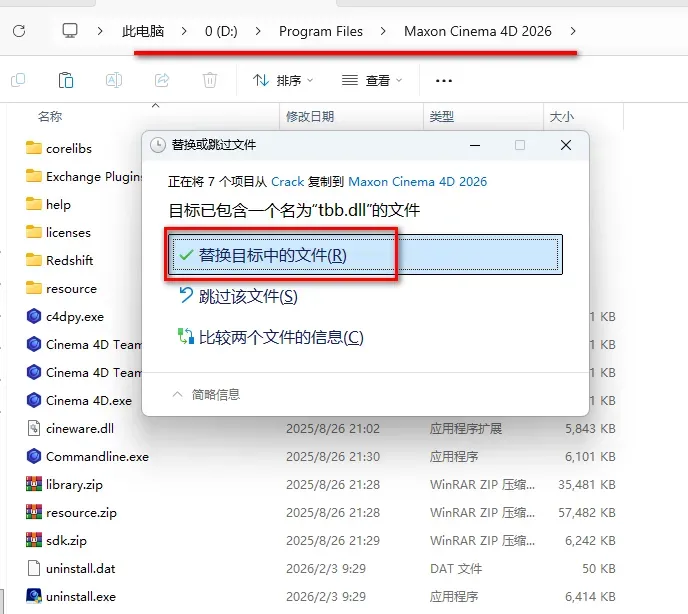688x614 pixels.
Task: Expand chevron before 此电脑 breadcrumb
Action: click(100, 31)
